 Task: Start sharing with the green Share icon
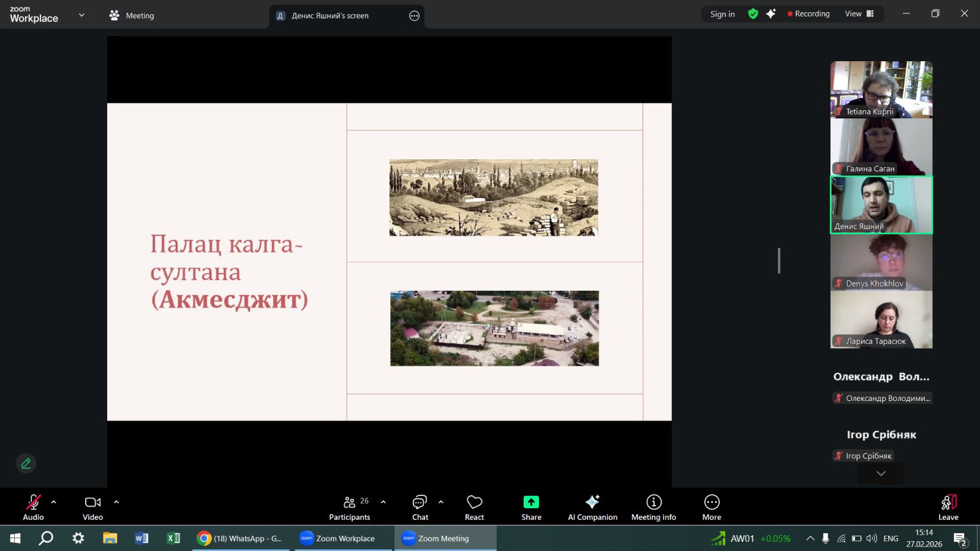tap(531, 503)
